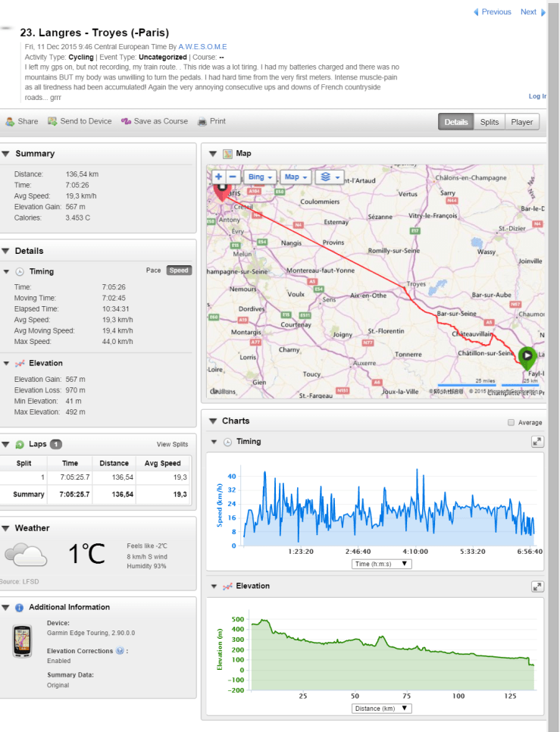
Task: Open the View Splits link
Action: tap(172, 444)
